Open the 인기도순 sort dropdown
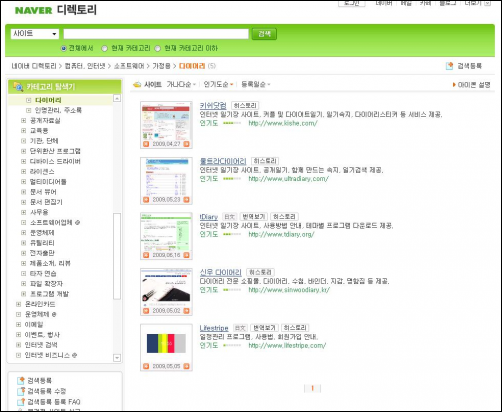Screen dimensions: 502x412 pos(218,85)
